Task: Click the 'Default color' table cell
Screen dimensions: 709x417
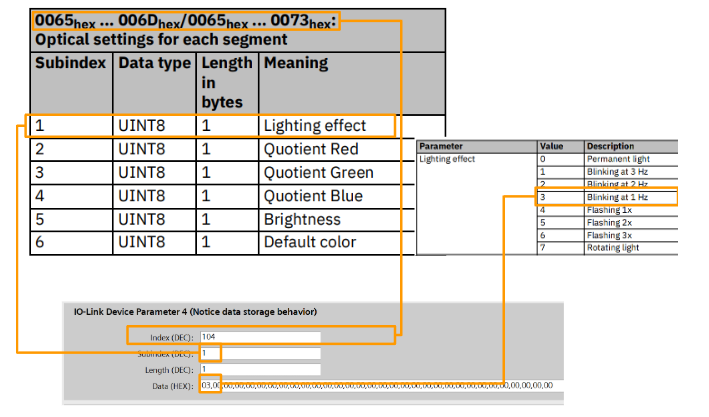Action: pos(309,242)
